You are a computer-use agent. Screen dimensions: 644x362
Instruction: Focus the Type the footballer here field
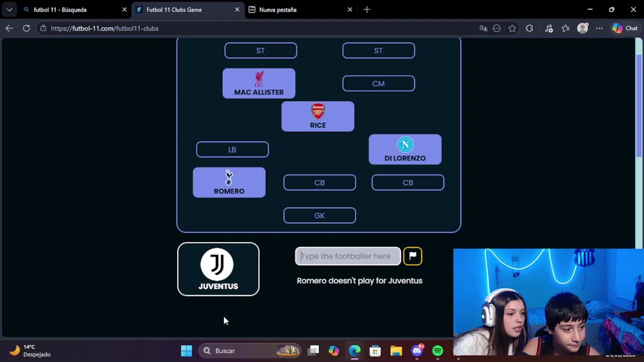click(348, 256)
